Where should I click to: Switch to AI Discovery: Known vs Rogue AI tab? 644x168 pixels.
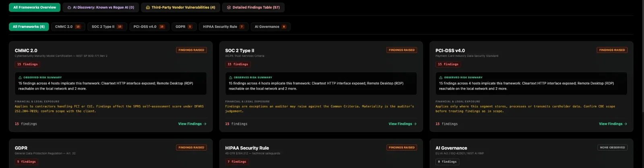[101, 7]
